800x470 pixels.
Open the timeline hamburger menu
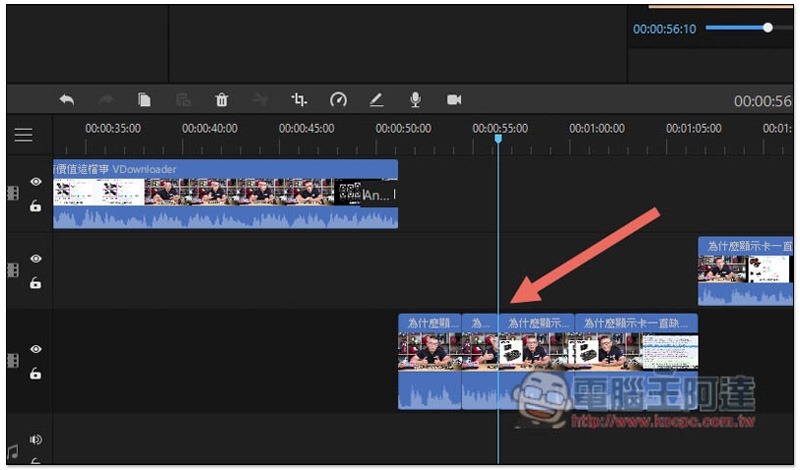(23, 135)
